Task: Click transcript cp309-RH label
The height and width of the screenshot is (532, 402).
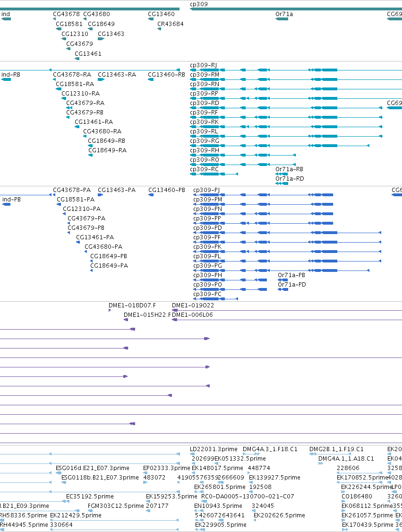Action: coord(205,150)
